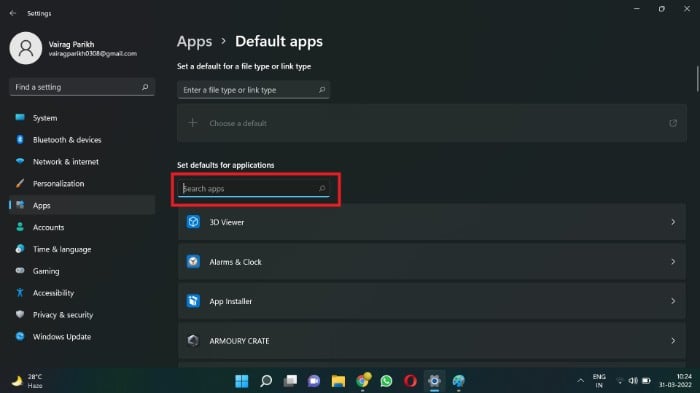This screenshot has height=393, width=700.
Task: Click the battery tray icon
Action: pyautogui.click(x=646, y=380)
